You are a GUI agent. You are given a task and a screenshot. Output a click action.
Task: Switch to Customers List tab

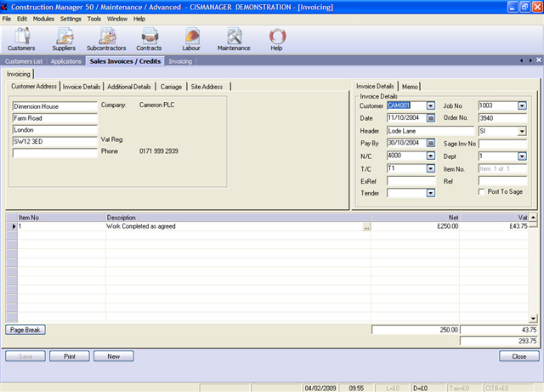pyautogui.click(x=24, y=61)
